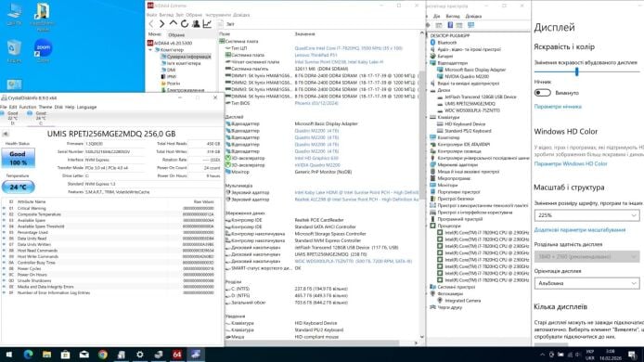Adjust the display brightness slider

point(576,71)
